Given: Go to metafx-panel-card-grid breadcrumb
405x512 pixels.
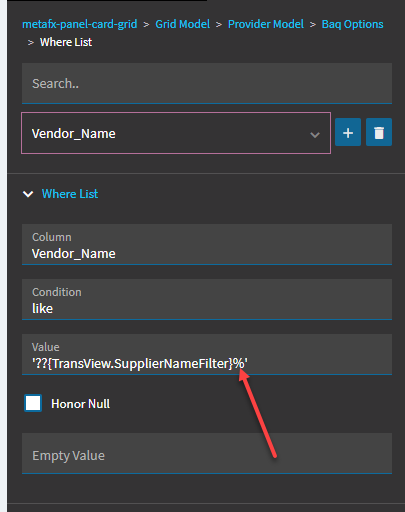Looking at the screenshot, I should point(80,24).
